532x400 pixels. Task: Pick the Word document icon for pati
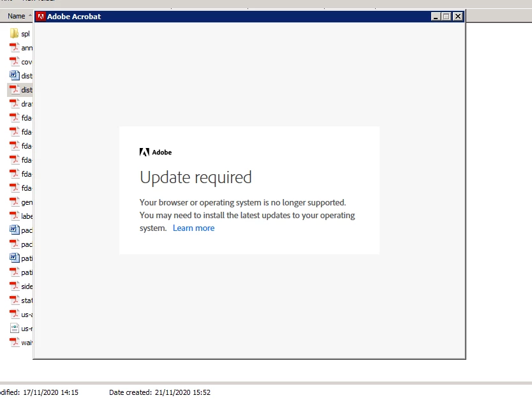click(14, 258)
